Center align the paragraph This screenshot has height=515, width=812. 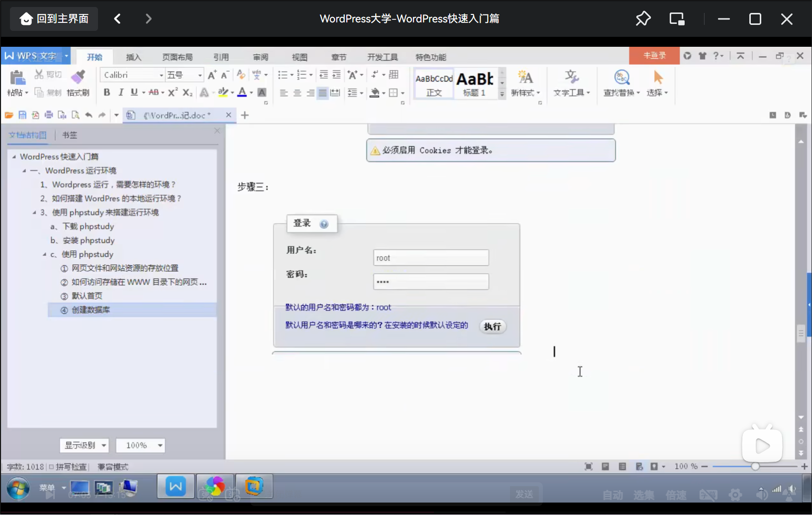(297, 93)
